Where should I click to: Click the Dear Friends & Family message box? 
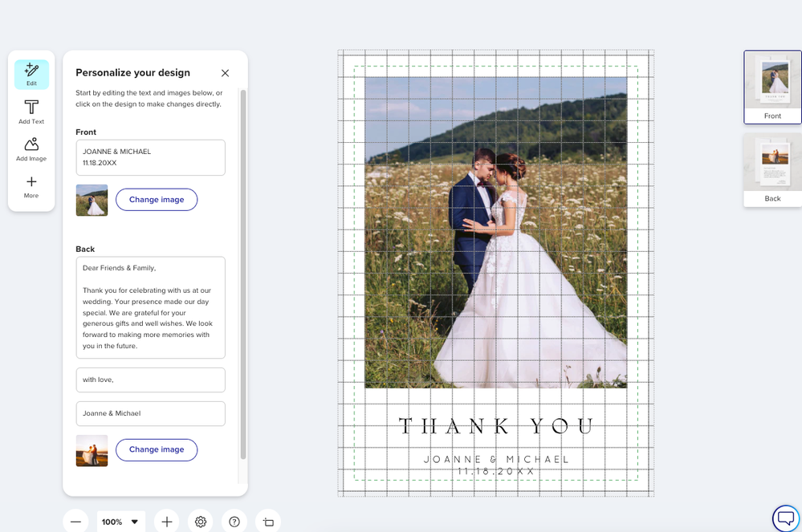click(150, 307)
